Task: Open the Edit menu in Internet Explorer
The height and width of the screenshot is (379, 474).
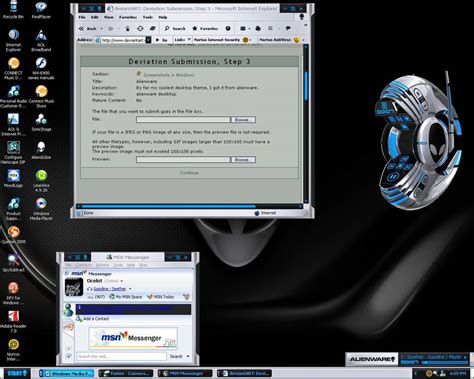Action: click(95, 17)
